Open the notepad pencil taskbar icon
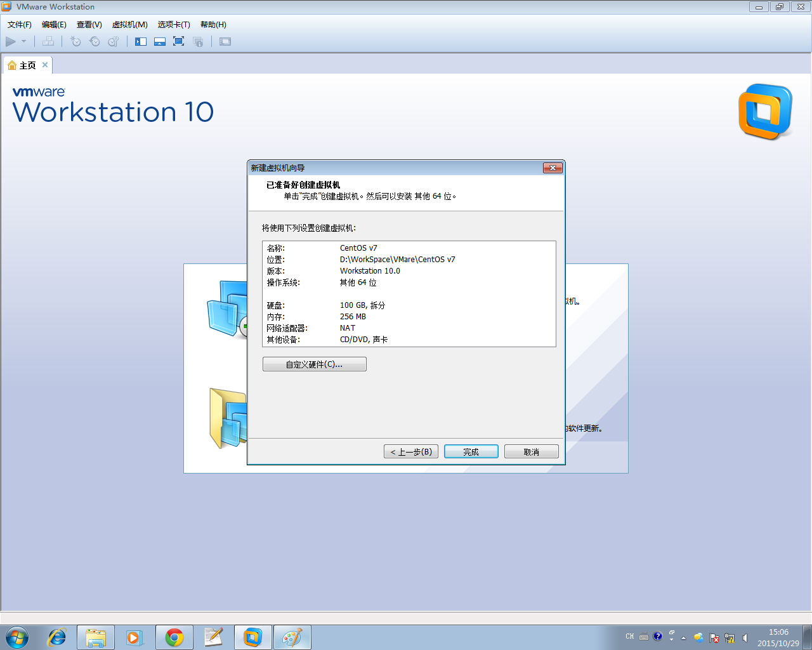812x650 pixels. (214, 637)
